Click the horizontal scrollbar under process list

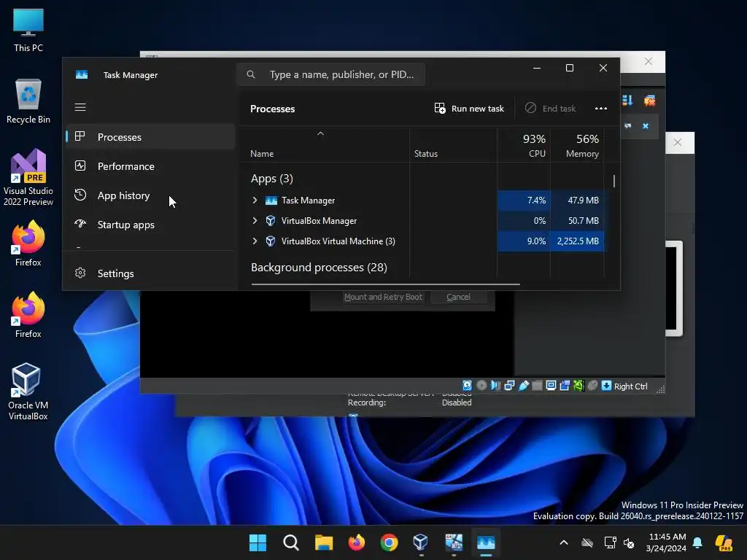pyautogui.click(x=385, y=284)
